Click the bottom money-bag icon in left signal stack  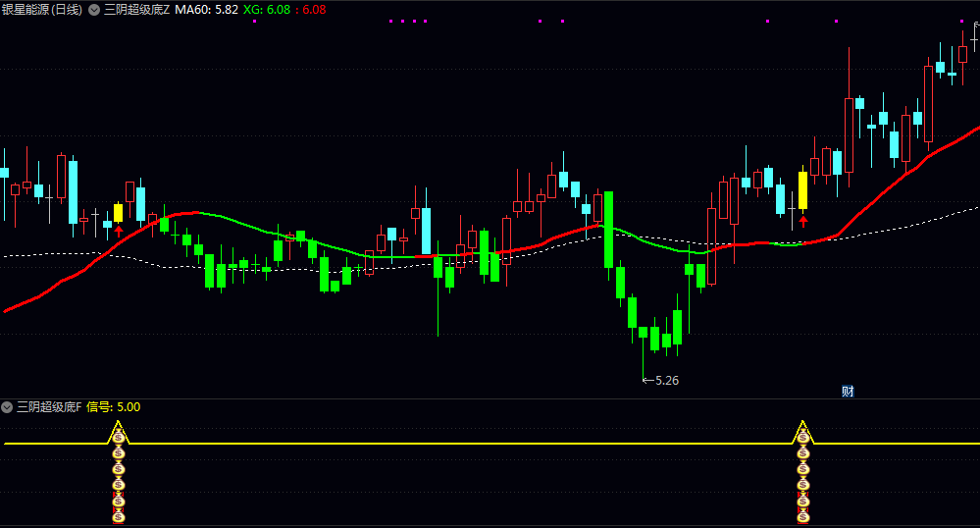(118, 517)
